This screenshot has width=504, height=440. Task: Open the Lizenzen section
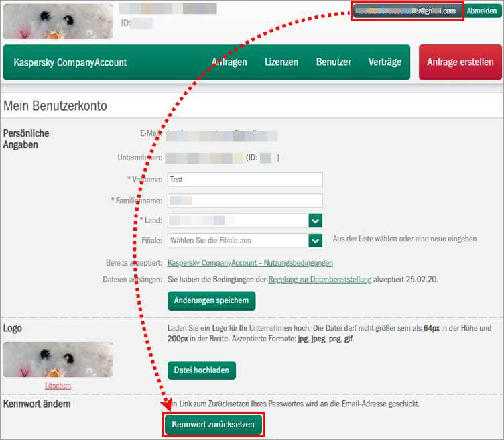tap(281, 62)
